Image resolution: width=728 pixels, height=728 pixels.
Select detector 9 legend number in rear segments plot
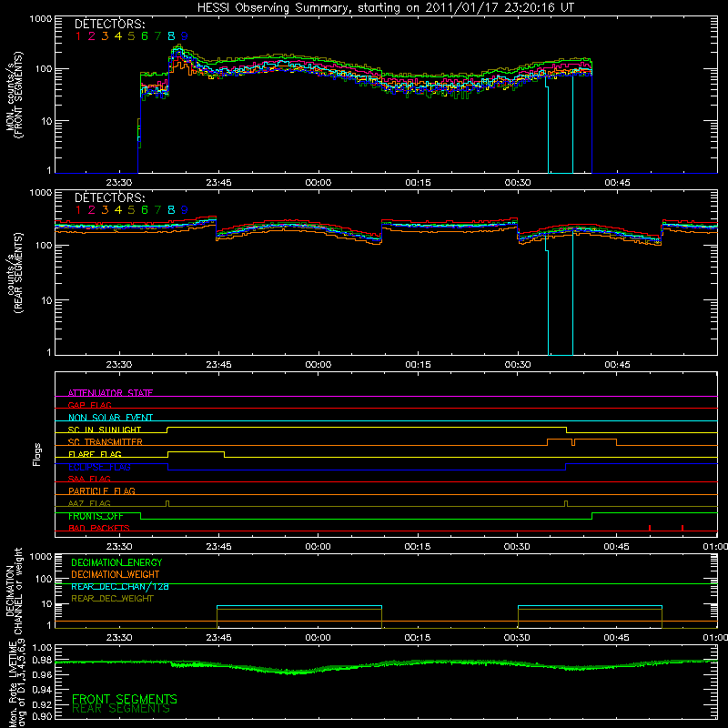coord(185,210)
